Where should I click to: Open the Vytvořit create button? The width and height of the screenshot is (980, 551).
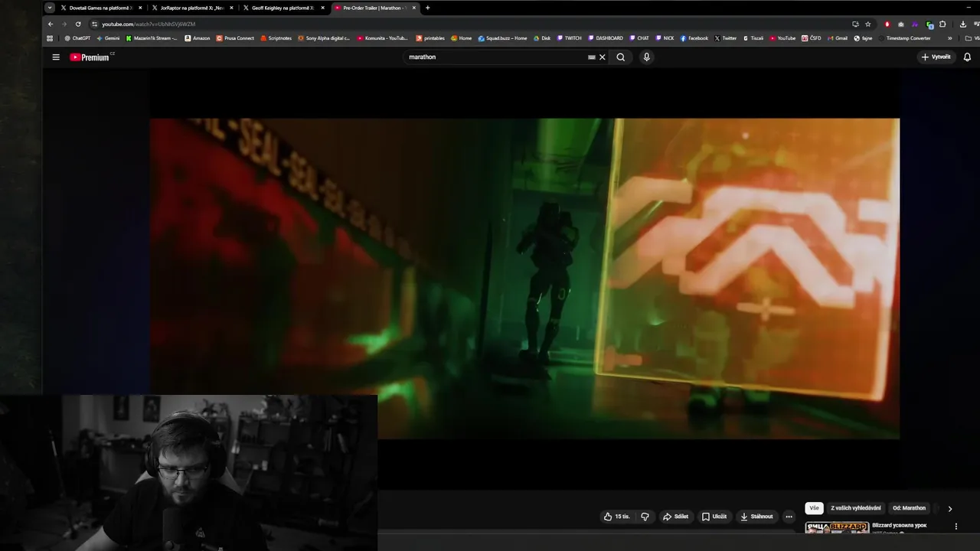tap(936, 57)
